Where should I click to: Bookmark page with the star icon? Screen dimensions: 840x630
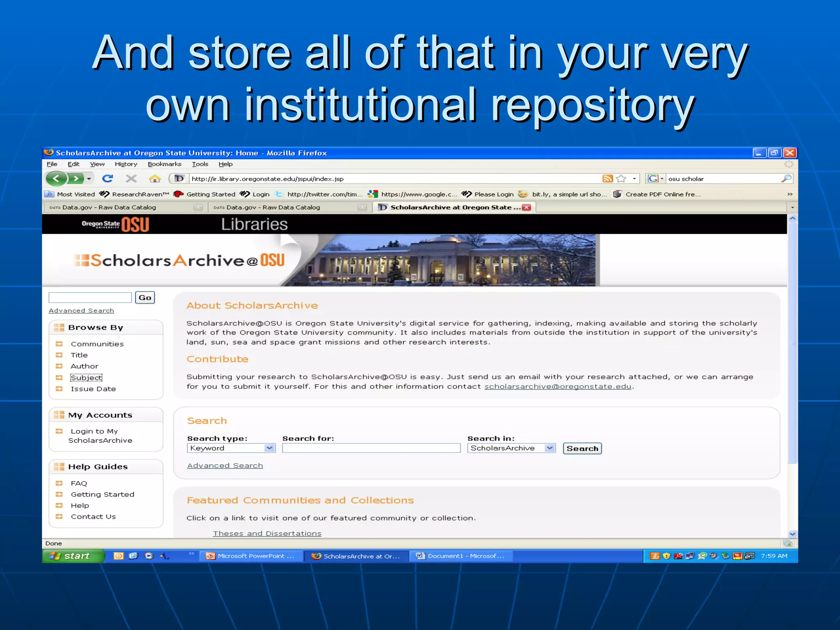coord(621,178)
